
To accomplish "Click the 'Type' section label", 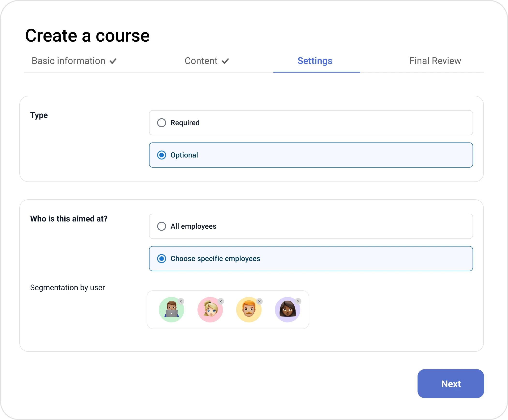I will click(x=39, y=115).
